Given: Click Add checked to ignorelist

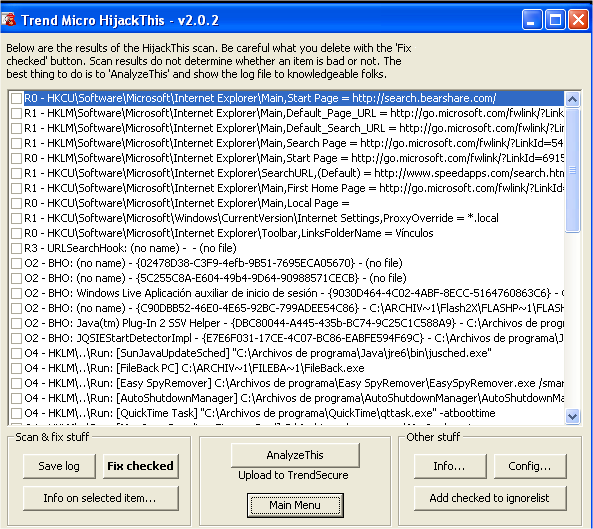Looking at the screenshot, I should pos(490,498).
